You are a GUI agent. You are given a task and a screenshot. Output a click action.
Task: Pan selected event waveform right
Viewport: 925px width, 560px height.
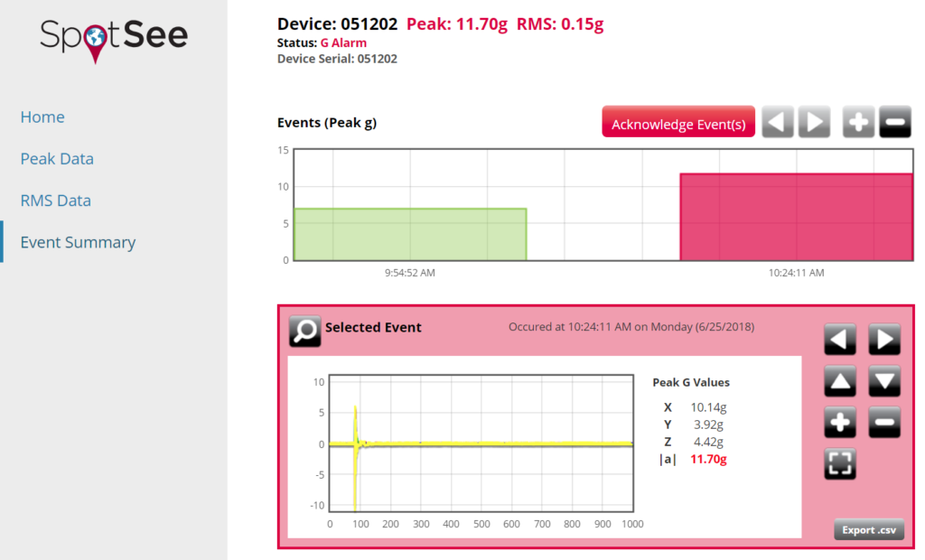tap(884, 340)
